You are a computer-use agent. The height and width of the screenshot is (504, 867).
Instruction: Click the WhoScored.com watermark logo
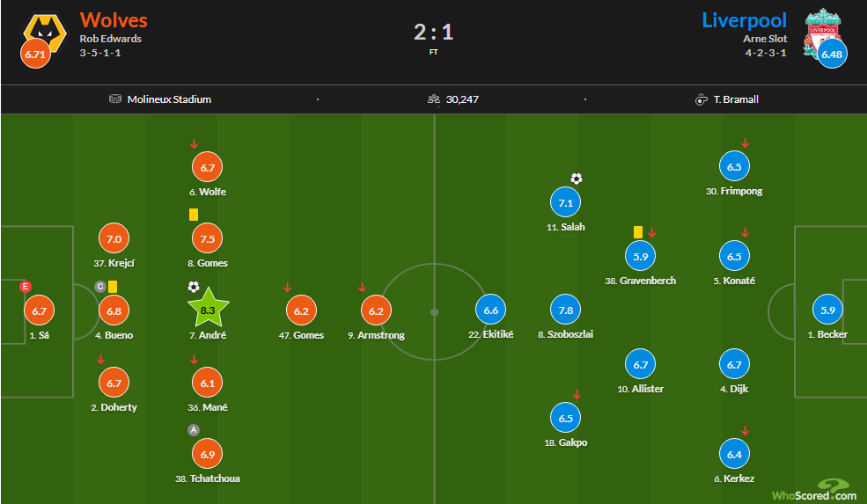(x=814, y=491)
